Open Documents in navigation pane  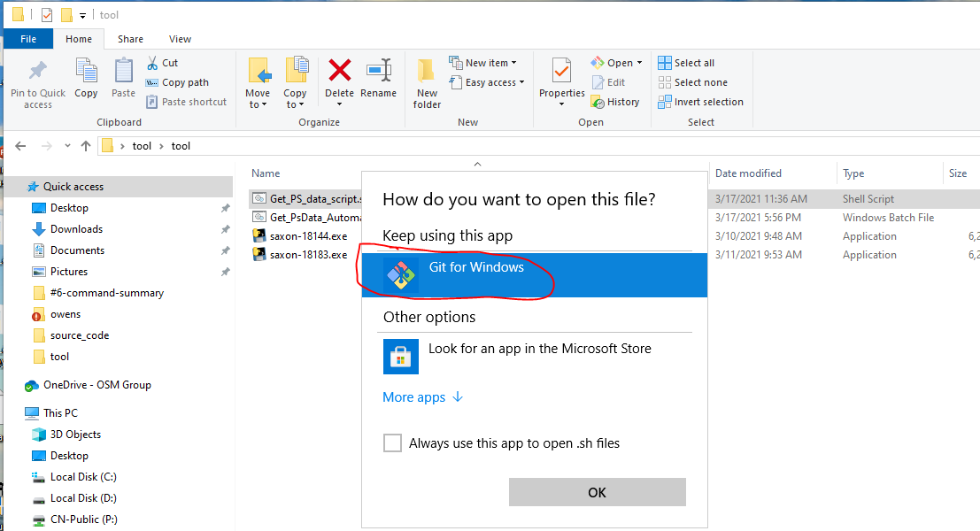[78, 250]
